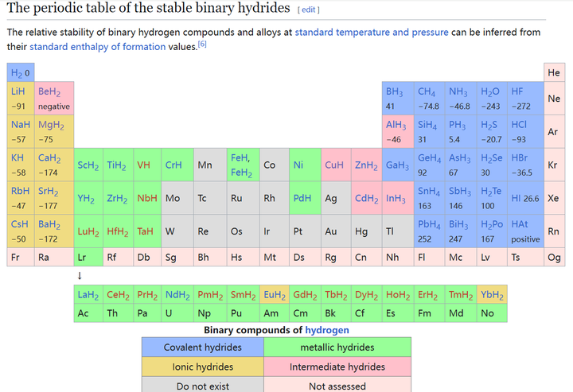573x392 pixels.
Task: Open the H2Po link
Action: coord(492,224)
